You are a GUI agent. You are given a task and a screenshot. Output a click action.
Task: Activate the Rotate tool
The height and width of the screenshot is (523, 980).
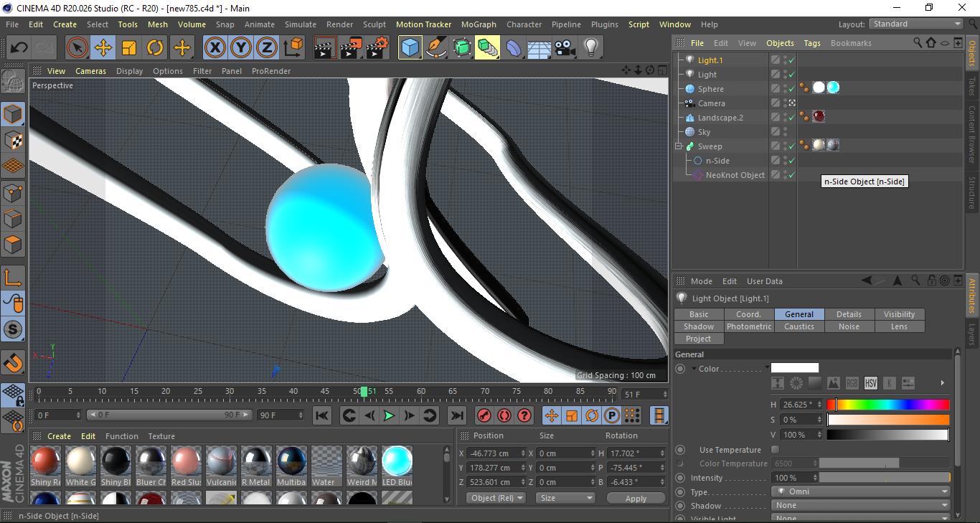(x=155, y=48)
